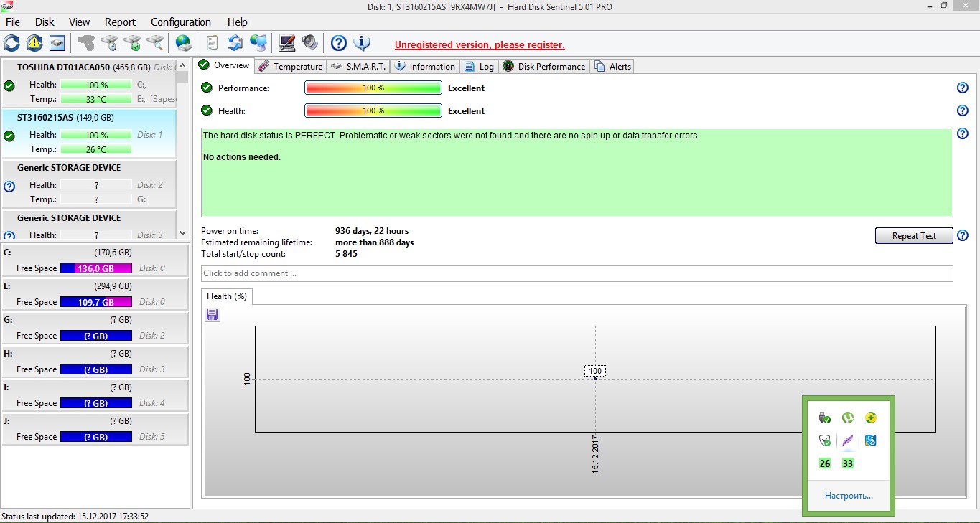
Task: Click the Punto Switcher feather tray icon
Action: pyautogui.click(x=847, y=440)
